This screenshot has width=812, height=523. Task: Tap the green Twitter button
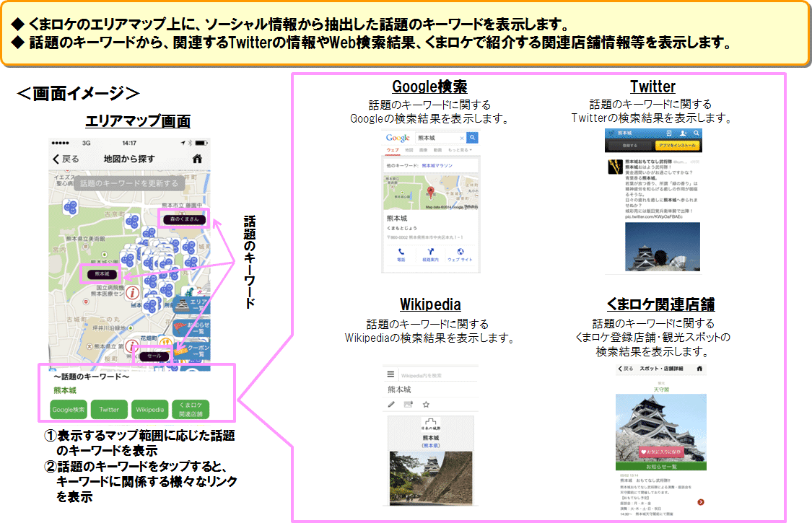point(109,409)
